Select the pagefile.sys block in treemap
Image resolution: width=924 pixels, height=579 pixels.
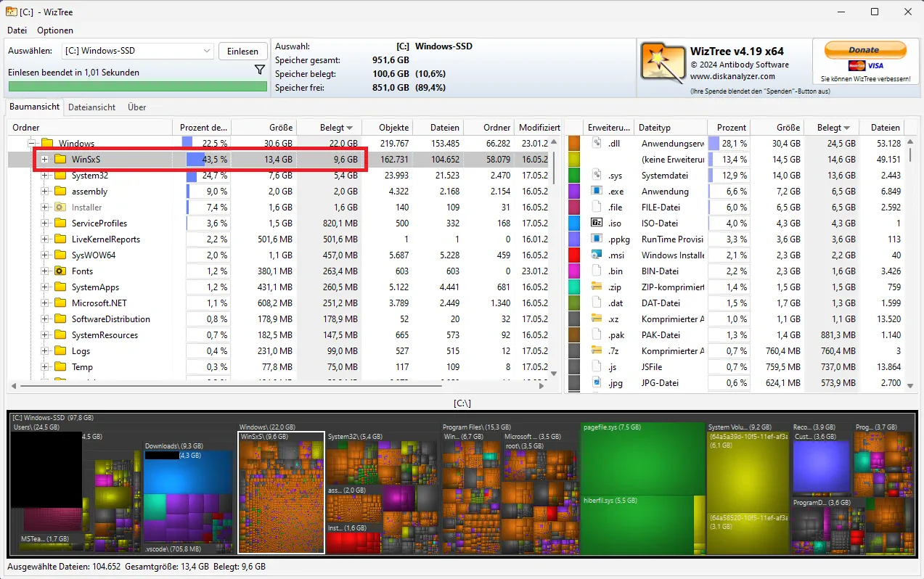pos(643,459)
